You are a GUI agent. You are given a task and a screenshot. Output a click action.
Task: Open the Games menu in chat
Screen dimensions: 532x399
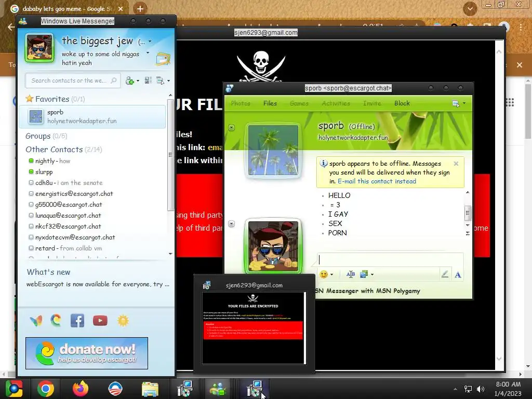[x=299, y=103]
